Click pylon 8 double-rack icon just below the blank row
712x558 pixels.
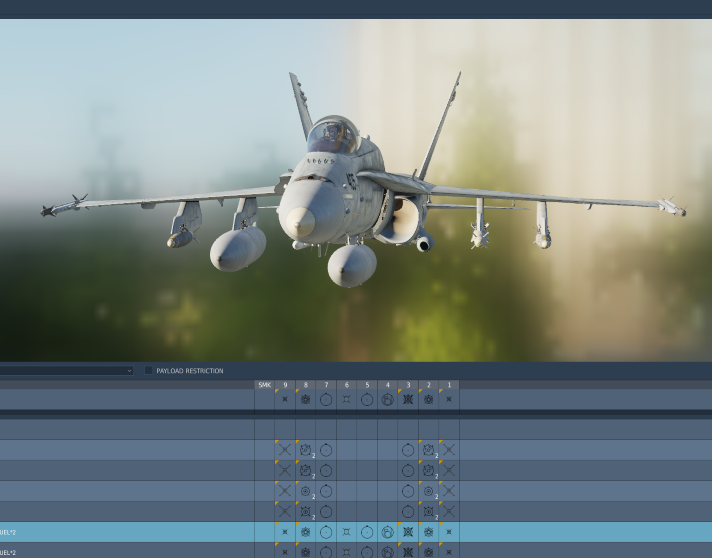point(306,450)
